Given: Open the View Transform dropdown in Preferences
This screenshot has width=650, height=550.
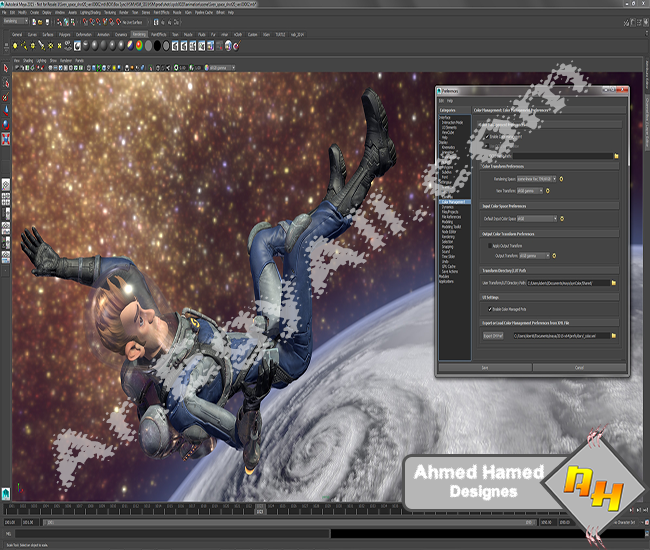Looking at the screenshot, I should pos(530,191).
